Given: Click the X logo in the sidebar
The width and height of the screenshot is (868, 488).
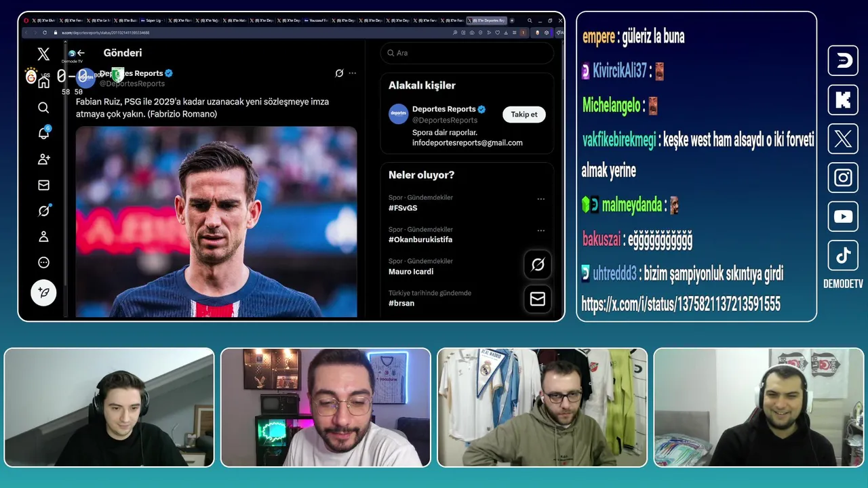Looking at the screenshot, I should click(x=43, y=54).
